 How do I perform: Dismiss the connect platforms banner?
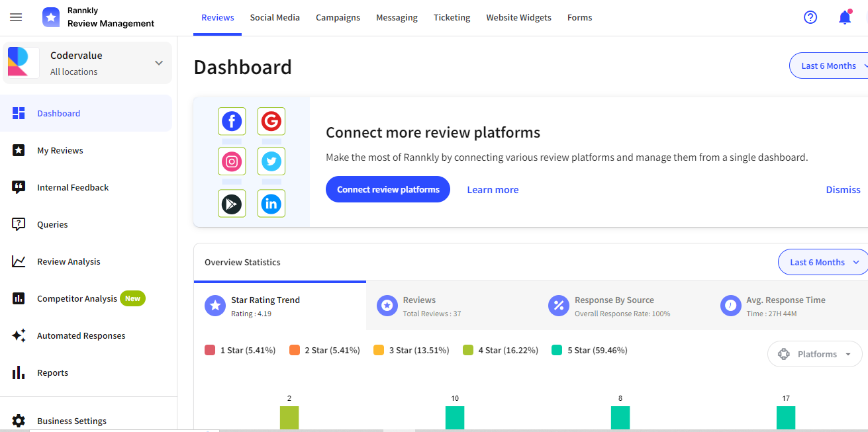(843, 189)
